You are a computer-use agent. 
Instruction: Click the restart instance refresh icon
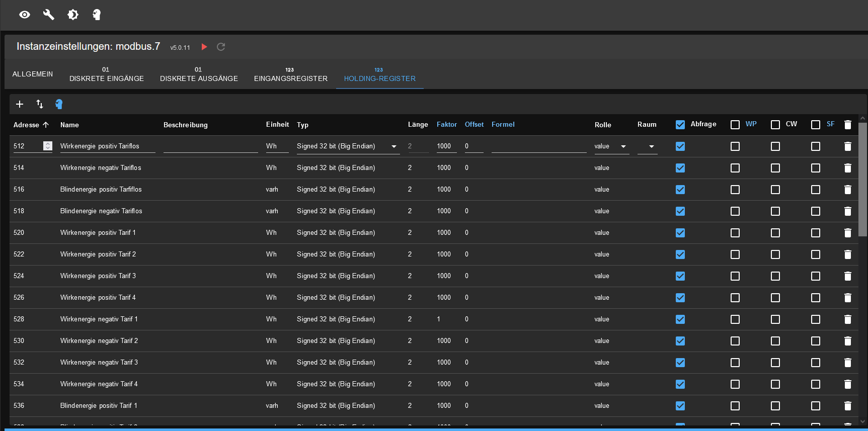click(221, 47)
